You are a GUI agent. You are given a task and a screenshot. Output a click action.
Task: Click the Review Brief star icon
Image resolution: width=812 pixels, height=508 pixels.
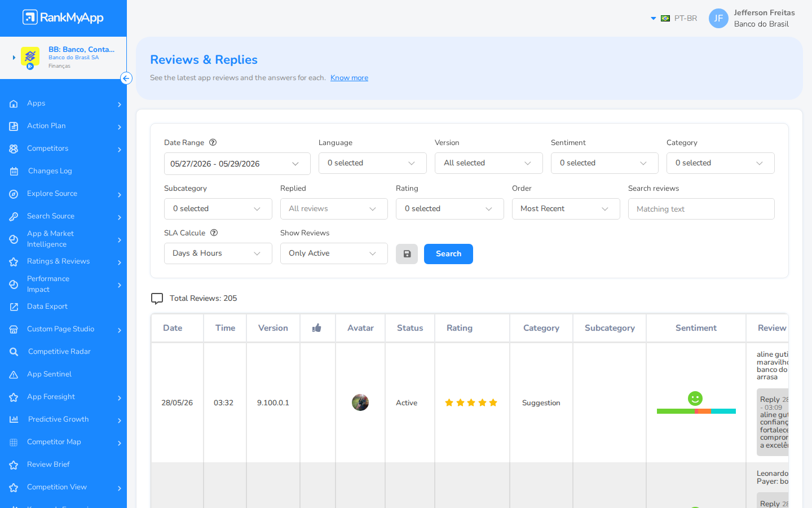[x=14, y=465]
